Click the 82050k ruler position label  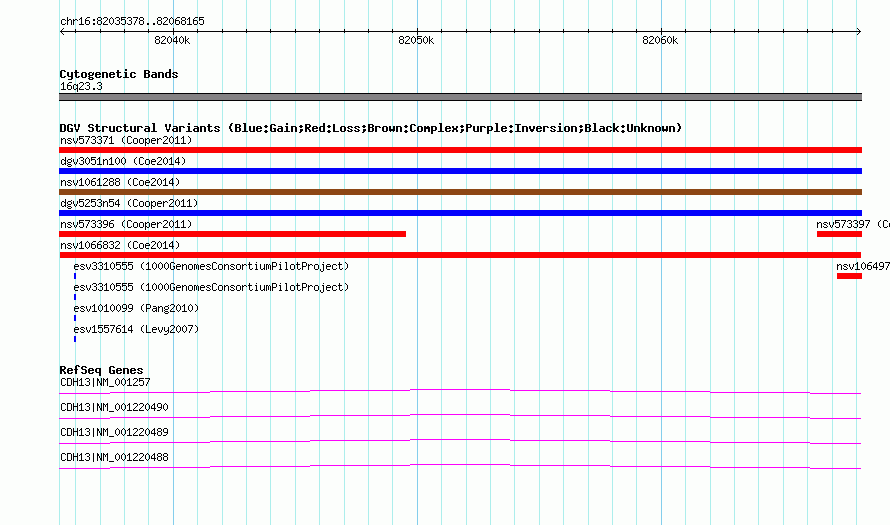416,40
